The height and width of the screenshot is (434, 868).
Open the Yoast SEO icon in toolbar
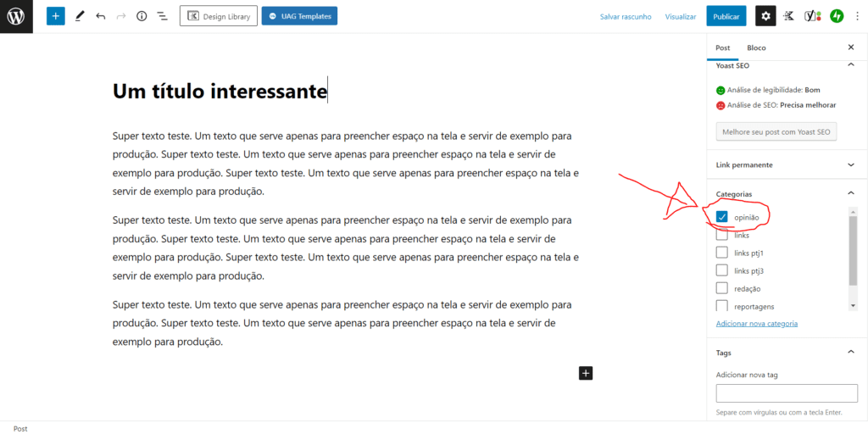(811, 16)
